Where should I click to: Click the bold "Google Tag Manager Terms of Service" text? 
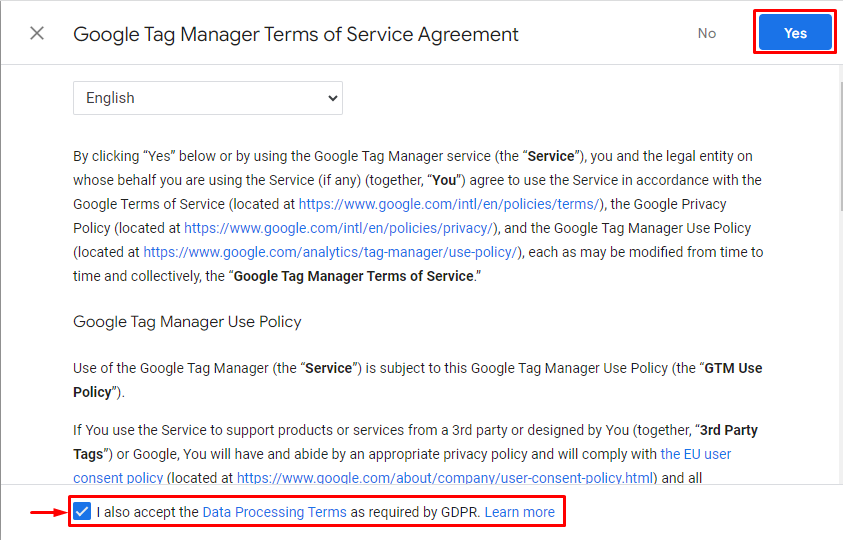pyautogui.click(x=354, y=276)
